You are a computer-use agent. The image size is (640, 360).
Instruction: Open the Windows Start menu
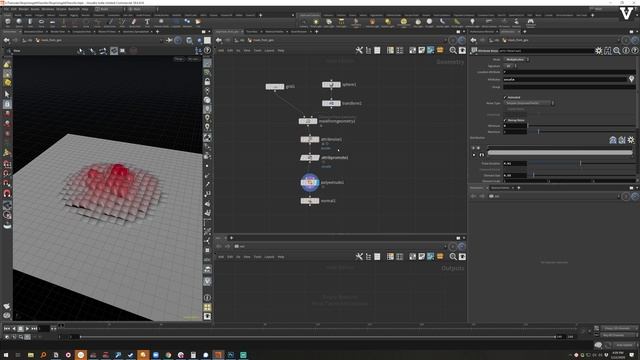6,355
